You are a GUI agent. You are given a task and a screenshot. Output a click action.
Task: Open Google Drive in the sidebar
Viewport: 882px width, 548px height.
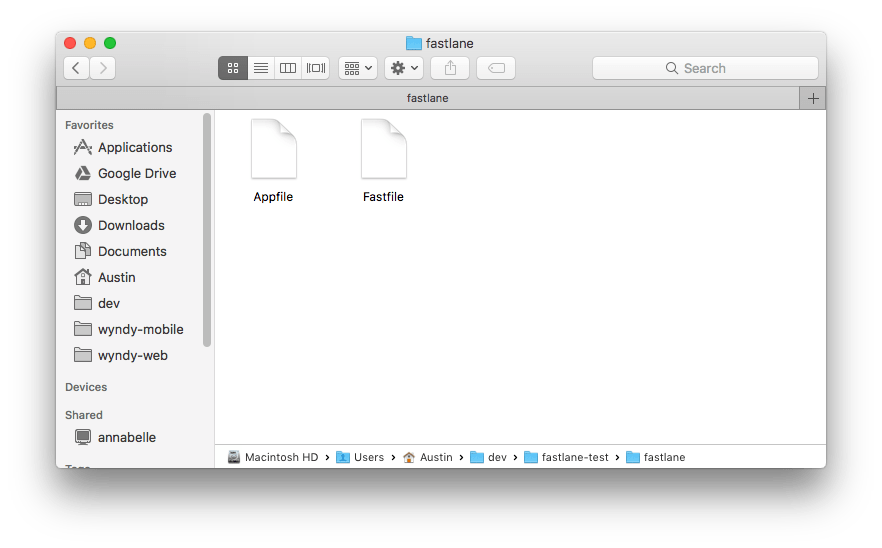(x=136, y=173)
